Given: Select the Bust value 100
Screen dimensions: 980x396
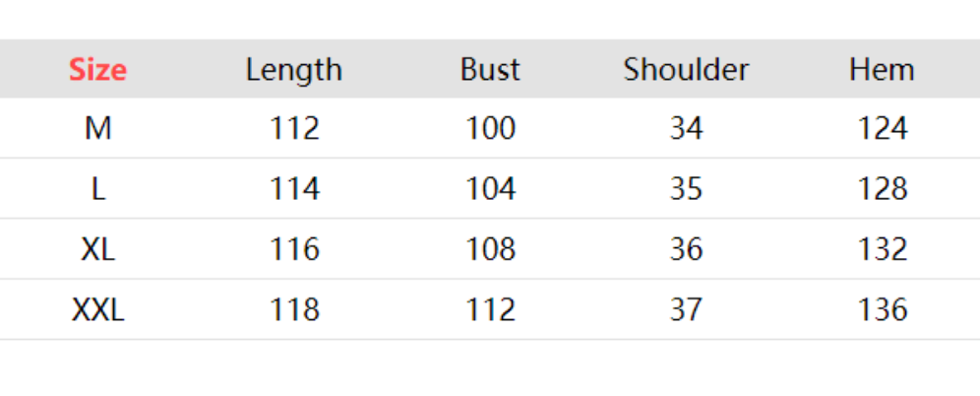Looking at the screenshot, I should (x=490, y=129).
